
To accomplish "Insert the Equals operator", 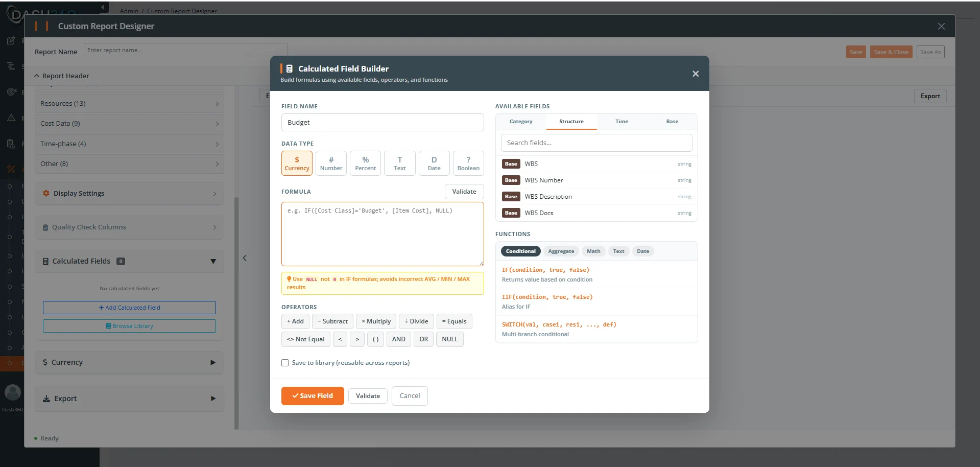I will point(454,321).
